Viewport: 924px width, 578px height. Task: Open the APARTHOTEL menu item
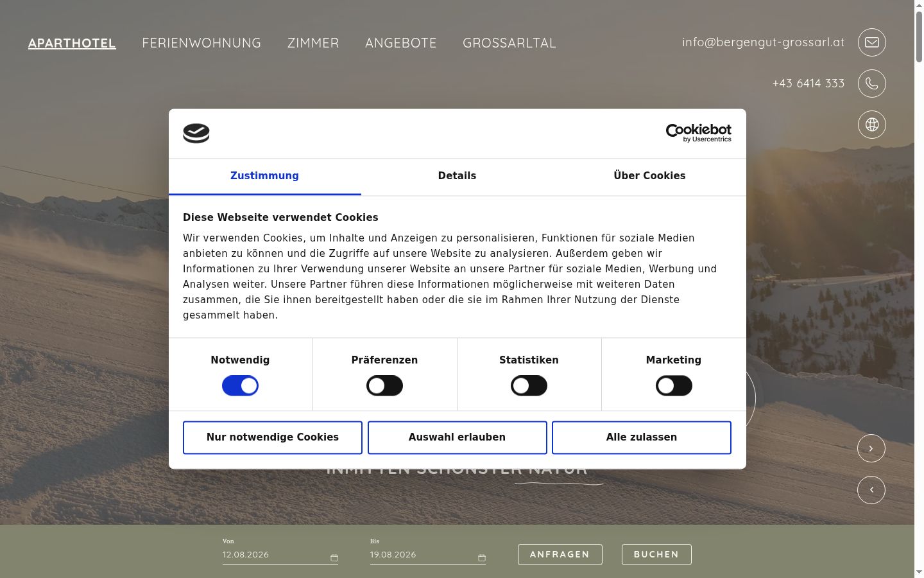pos(72,43)
